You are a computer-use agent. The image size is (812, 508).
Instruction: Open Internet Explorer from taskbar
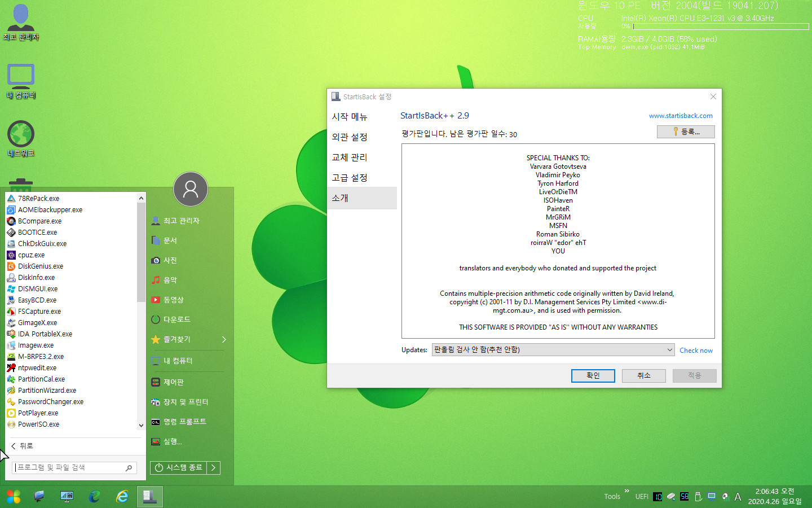[122, 497]
